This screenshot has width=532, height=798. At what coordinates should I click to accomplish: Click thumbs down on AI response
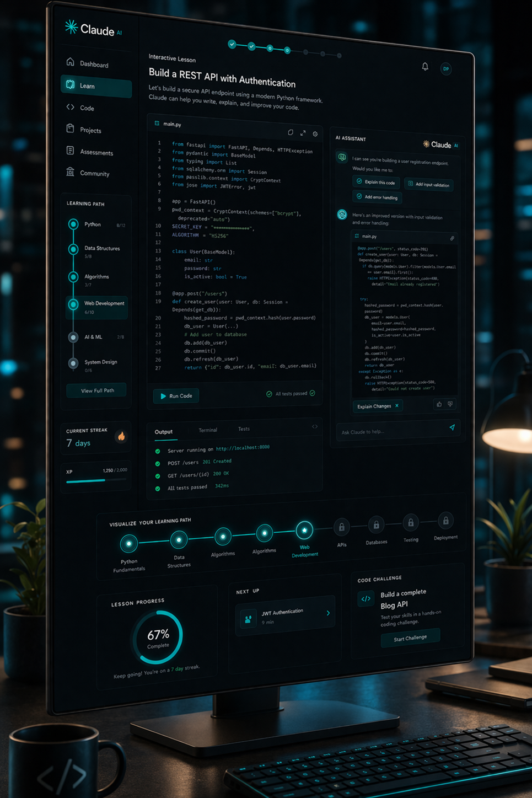[450, 404]
